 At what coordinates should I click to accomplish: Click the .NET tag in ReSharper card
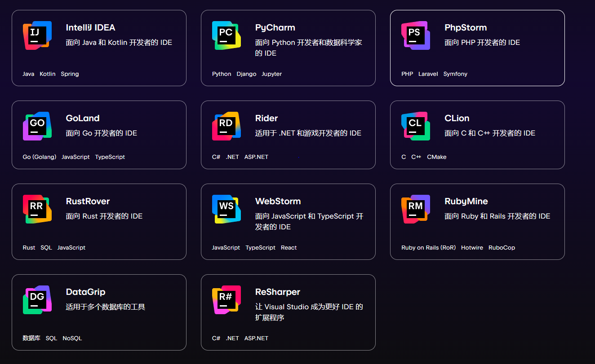pos(232,338)
